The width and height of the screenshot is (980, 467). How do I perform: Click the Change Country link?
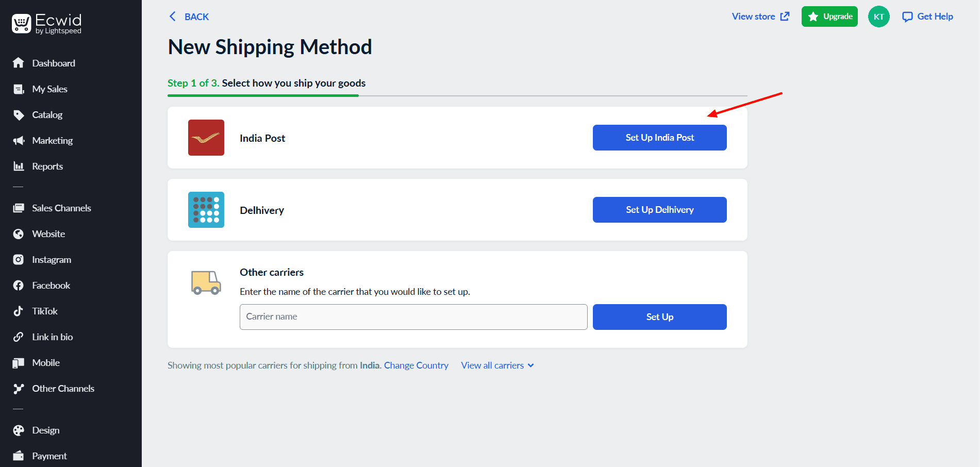tap(416, 365)
